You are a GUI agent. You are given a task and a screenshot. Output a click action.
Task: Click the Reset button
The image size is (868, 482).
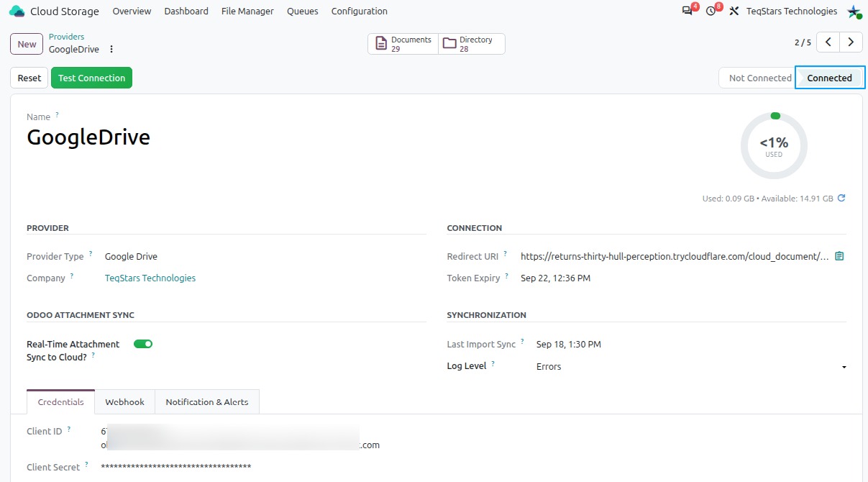[x=29, y=78]
